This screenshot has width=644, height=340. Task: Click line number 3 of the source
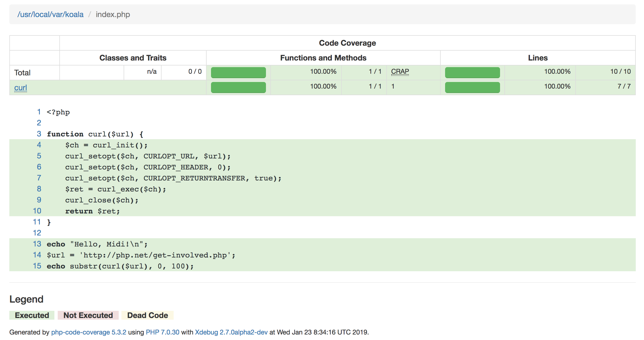coord(39,134)
